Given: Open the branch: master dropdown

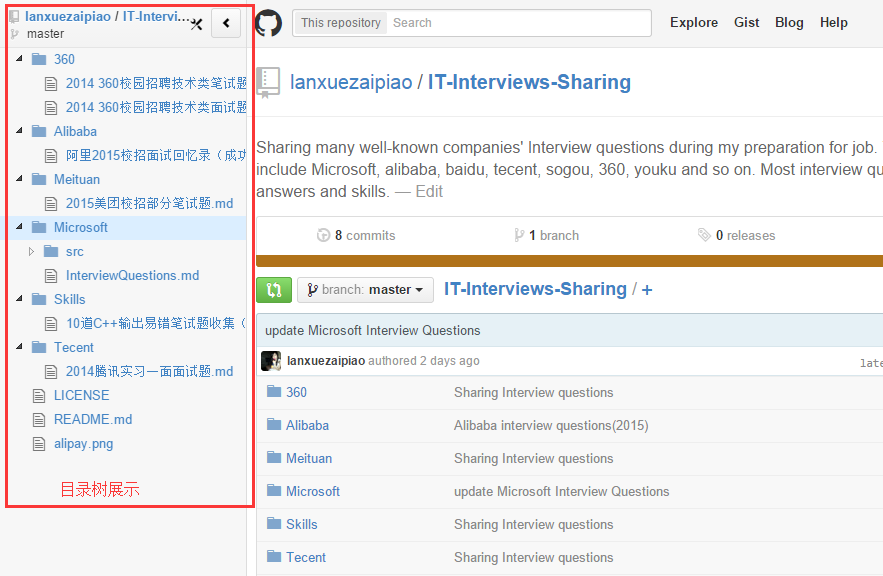Looking at the screenshot, I should tap(365, 290).
